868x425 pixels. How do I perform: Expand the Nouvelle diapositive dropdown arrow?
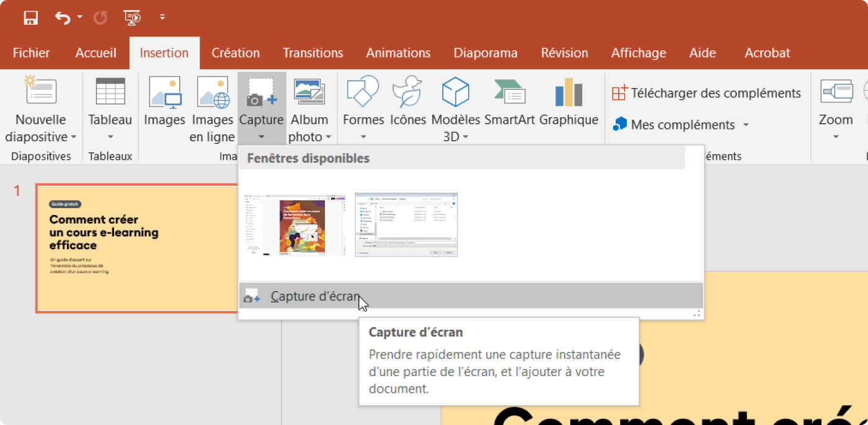pyautogui.click(x=74, y=137)
